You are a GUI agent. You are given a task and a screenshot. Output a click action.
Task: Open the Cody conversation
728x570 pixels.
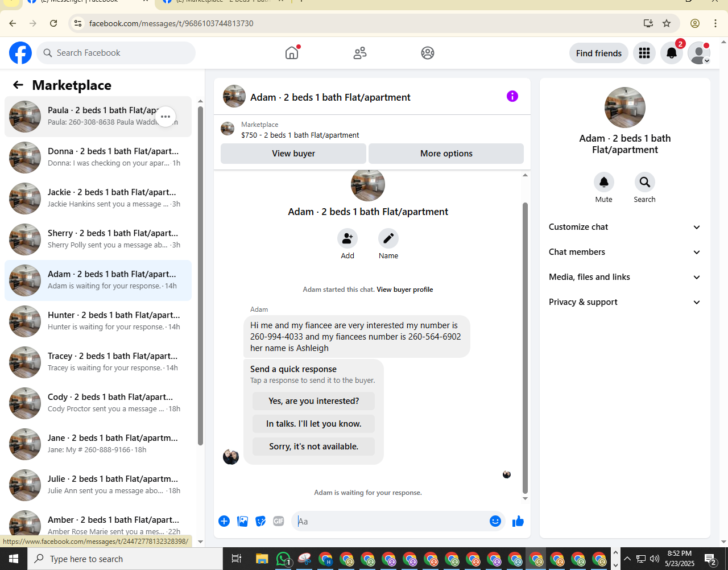(x=98, y=403)
